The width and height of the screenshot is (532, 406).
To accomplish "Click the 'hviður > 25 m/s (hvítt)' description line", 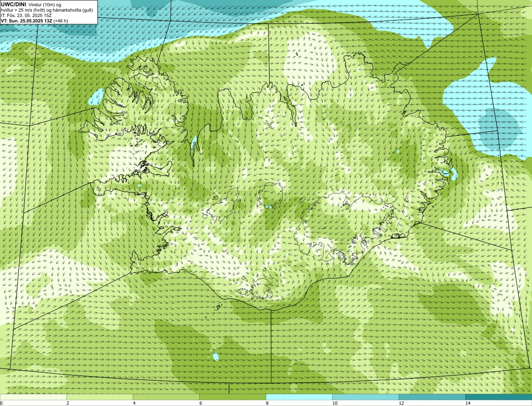I will click(x=47, y=10).
